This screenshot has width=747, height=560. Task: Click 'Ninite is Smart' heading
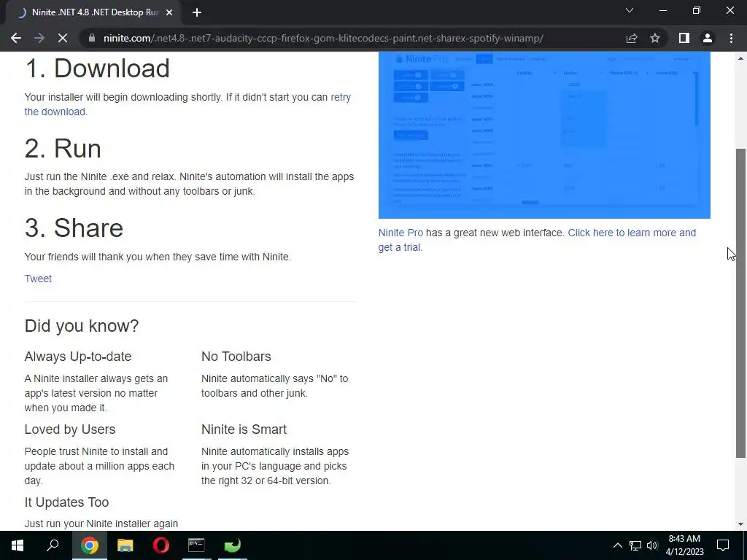244,429
